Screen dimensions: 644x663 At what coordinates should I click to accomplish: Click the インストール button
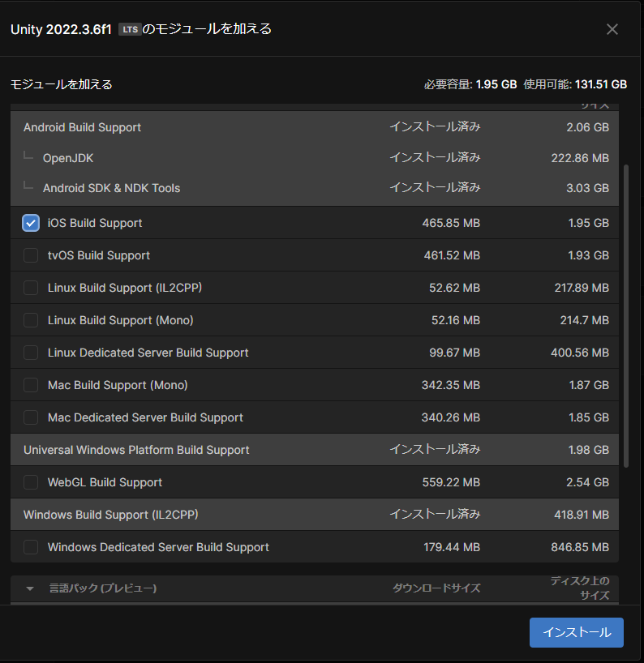(576, 632)
